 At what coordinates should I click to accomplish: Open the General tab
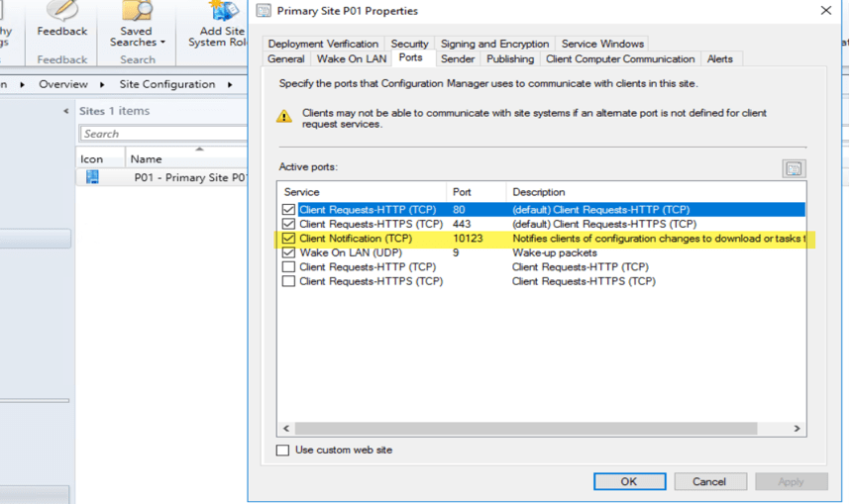click(x=285, y=58)
